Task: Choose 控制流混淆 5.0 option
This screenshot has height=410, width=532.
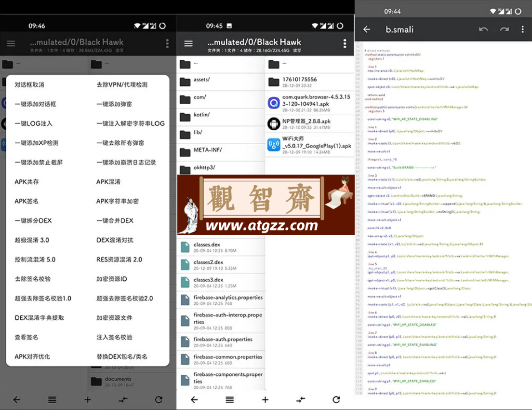Action: 35,259
